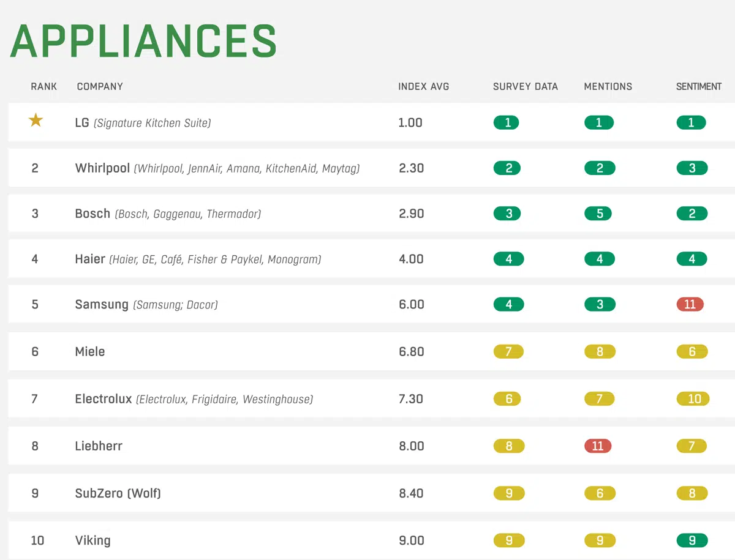Viewport: 735px width, 560px height.
Task: Click Bosch's index average 2.90
Action: (411, 214)
